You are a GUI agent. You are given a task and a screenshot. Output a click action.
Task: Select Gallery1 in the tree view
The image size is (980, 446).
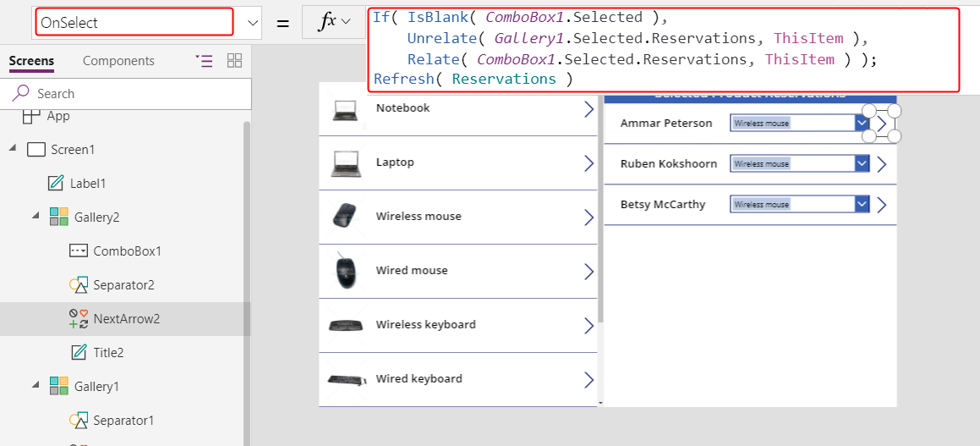pyautogui.click(x=96, y=386)
